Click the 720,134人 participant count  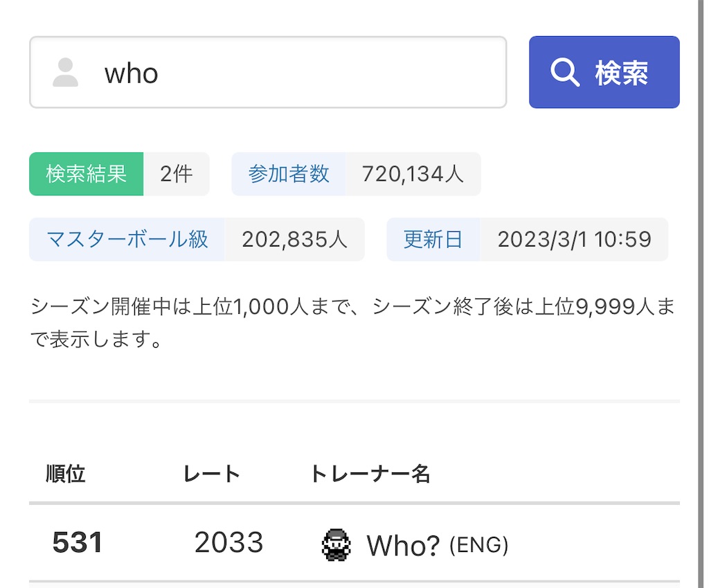click(x=413, y=174)
